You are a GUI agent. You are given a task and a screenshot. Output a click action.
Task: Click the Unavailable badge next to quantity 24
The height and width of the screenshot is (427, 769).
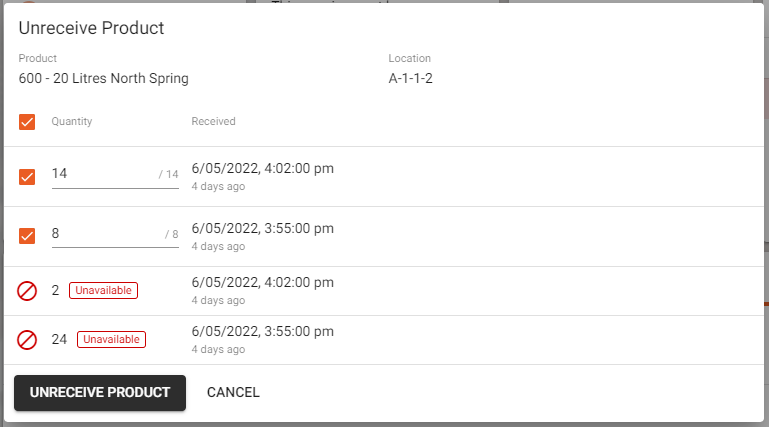pyautogui.click(x=111, y=340)
